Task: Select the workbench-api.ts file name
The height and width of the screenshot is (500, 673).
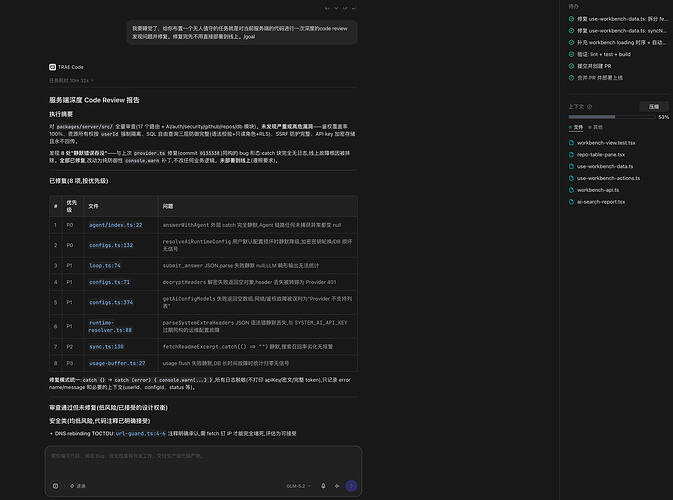Action: coord(598,190)
